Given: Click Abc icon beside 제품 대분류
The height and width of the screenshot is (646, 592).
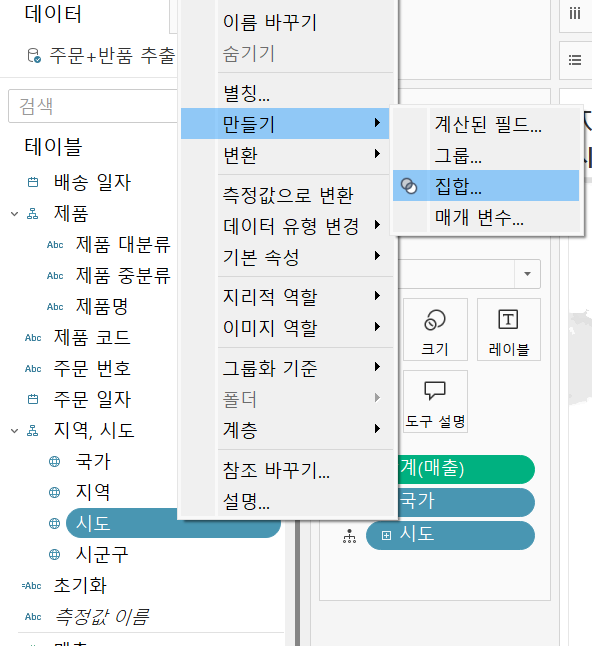Looking at the screenshot, I should [x=55, y=245].
